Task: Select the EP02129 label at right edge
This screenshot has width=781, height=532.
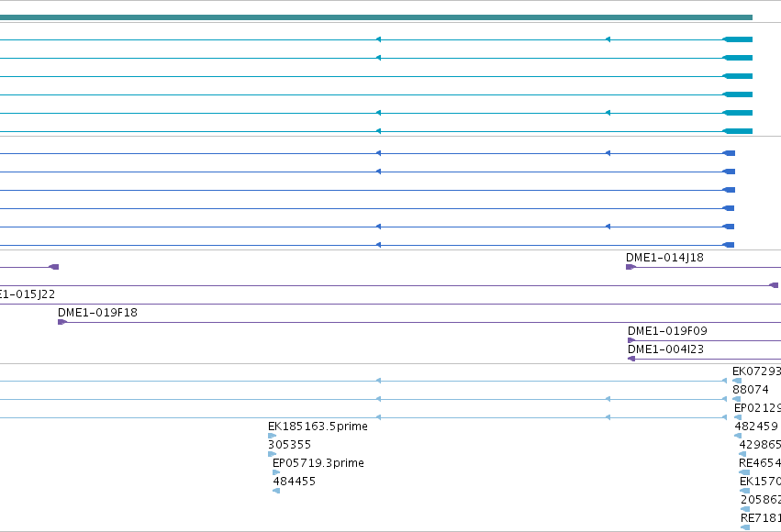Action: pyautogui.click(x=757, y=408)
